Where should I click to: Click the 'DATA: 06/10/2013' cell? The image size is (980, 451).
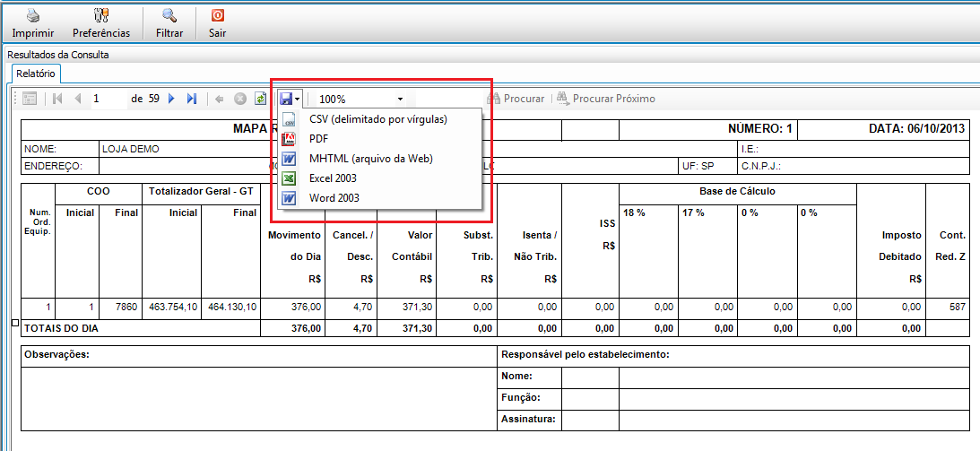tap(917, 129)
